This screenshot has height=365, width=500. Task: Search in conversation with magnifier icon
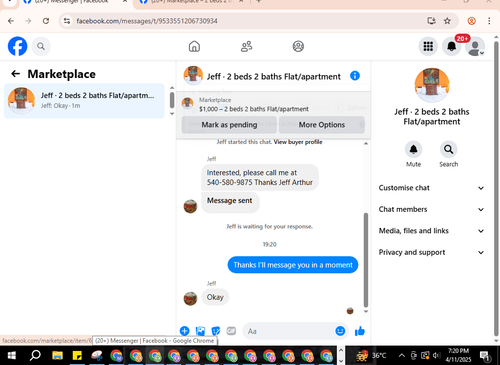pyautogui.click(x=448, y=149)
